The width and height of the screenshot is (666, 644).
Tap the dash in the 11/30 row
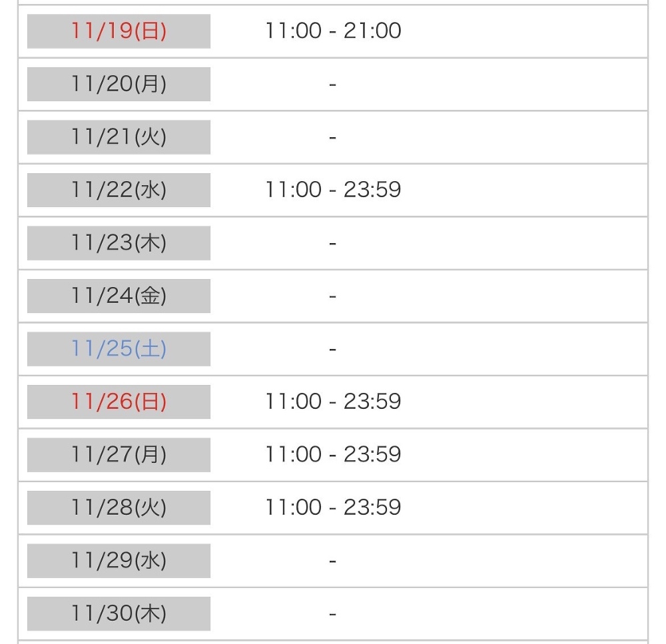(333, 614)
